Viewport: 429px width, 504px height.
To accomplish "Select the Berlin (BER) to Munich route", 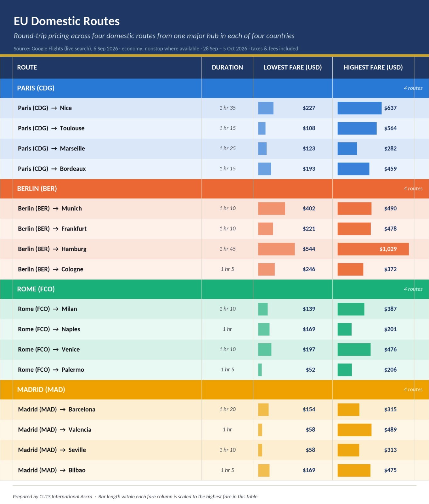I will tap(50, 209).
